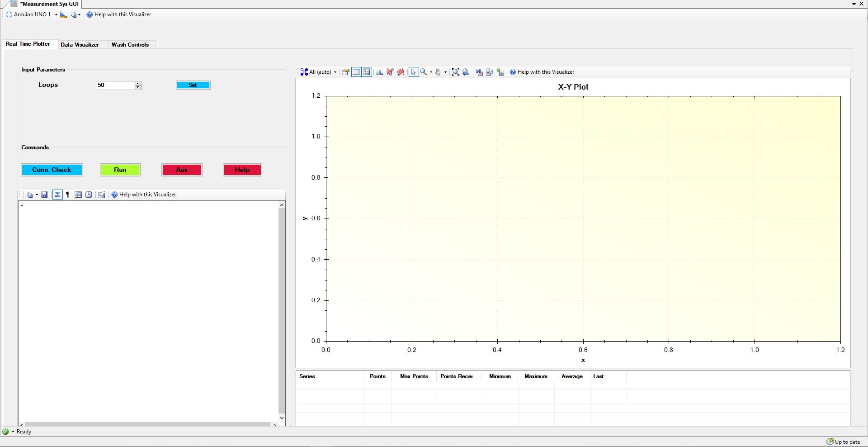Toggle auto-scroll in the monitor toolbar

(57, 195)
